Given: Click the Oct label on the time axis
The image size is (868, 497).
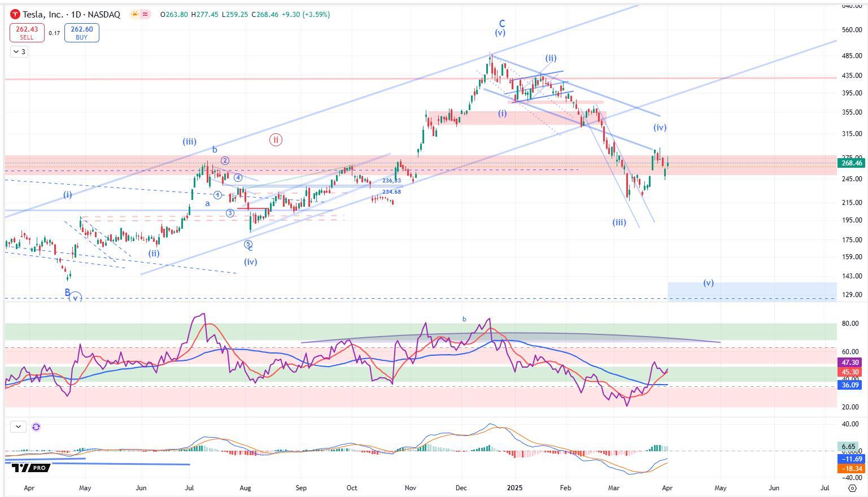Looking at the screenshot, I should pyautogui.click(x=352, y=488).
